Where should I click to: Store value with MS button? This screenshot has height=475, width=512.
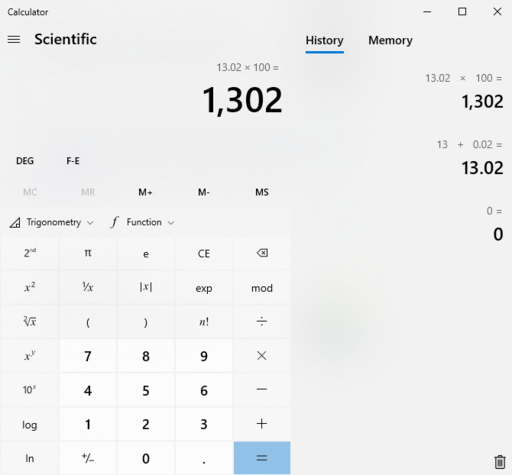pyautogui.click(x=262, y=192)
